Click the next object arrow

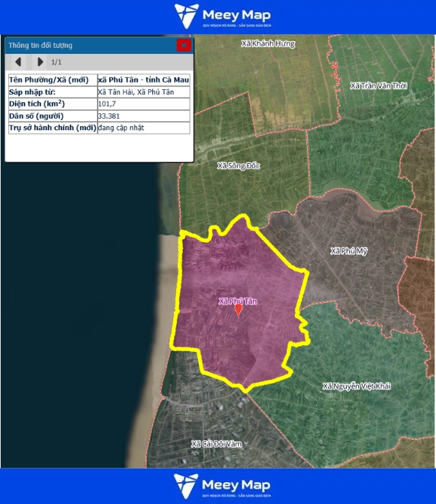point(40,62)
